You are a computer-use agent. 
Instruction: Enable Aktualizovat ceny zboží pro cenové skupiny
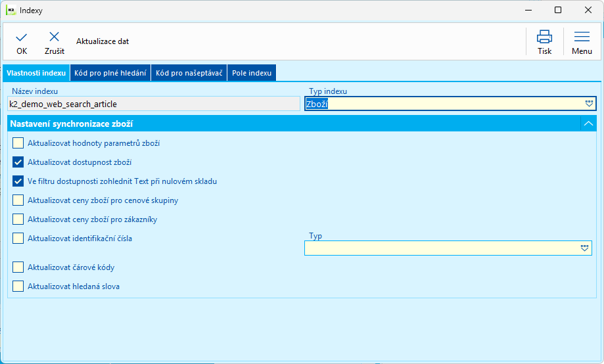(18, 200)
